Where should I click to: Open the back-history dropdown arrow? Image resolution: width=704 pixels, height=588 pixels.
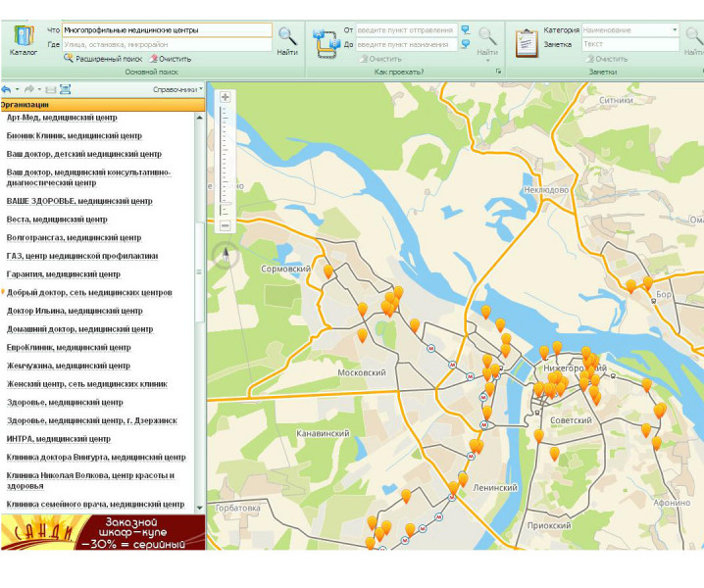tap(17, 89)
